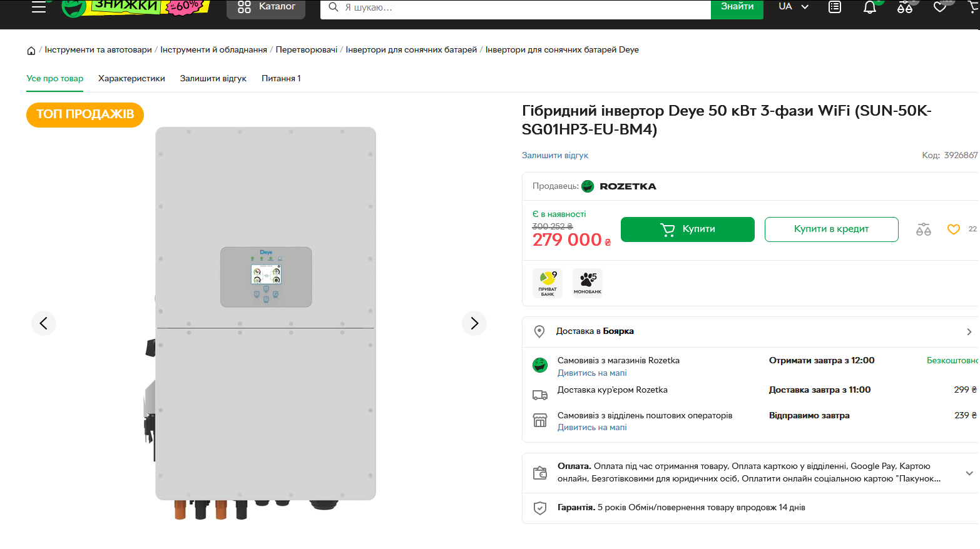The width and height of the screenshot is (980, 549).
Task: Click the payment wallet icon
Action: (540, 473)
